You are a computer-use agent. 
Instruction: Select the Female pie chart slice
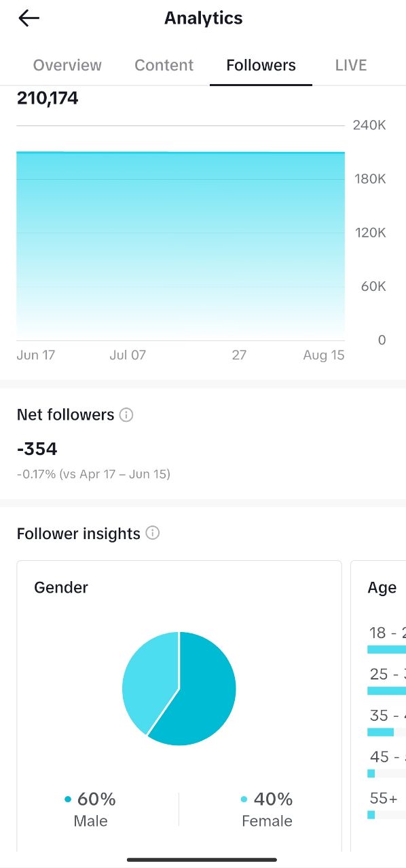[x=149, y=678]
